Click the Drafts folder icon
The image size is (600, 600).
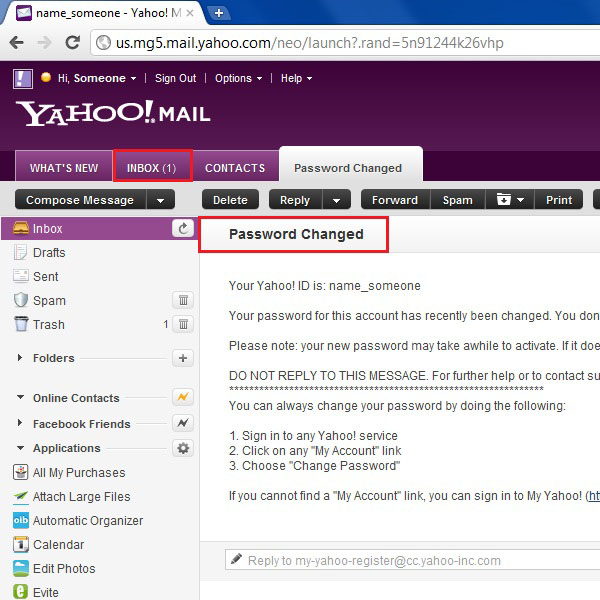[20, 252]
